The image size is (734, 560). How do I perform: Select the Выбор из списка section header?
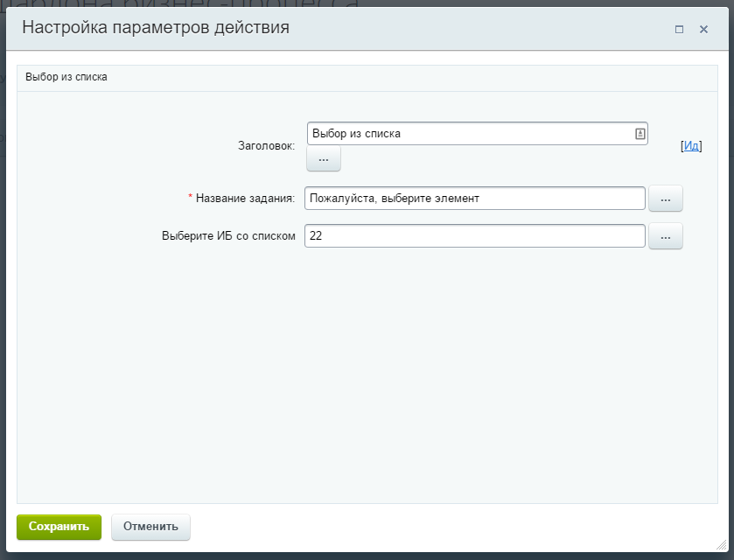(x=66, y=77)
